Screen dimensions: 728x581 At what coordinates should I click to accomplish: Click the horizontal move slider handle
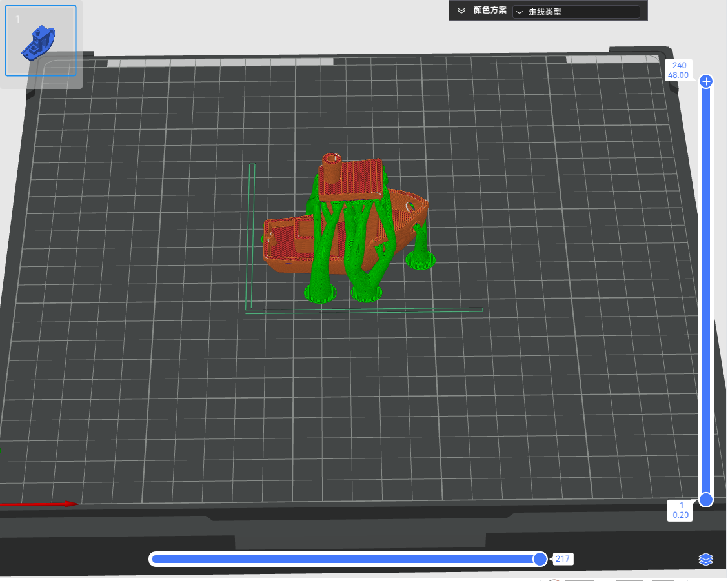(x=540, y=559)
